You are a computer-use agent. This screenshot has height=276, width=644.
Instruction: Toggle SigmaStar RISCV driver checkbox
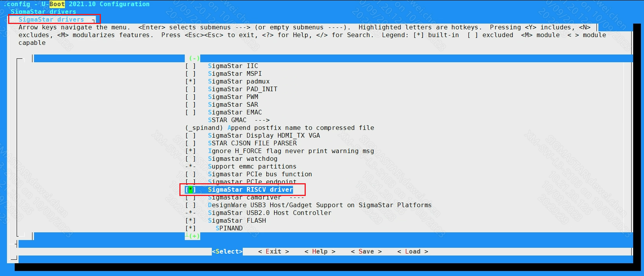191,190
